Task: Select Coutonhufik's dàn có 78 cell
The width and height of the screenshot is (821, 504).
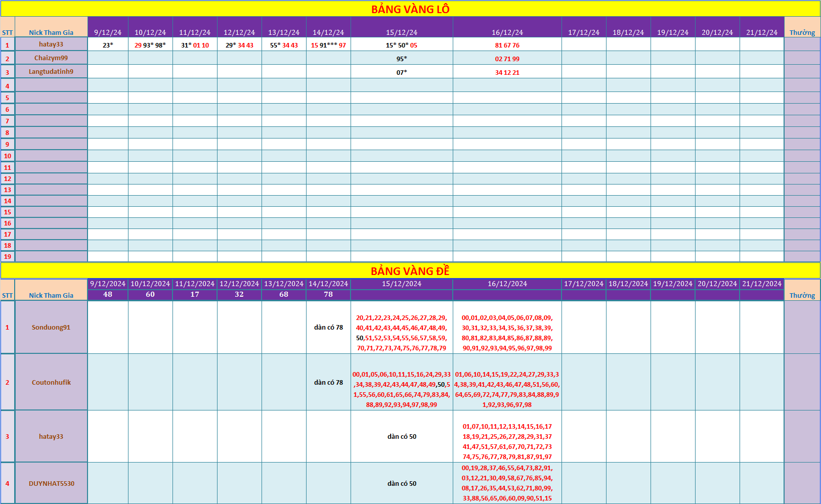Action: [328, 382]
